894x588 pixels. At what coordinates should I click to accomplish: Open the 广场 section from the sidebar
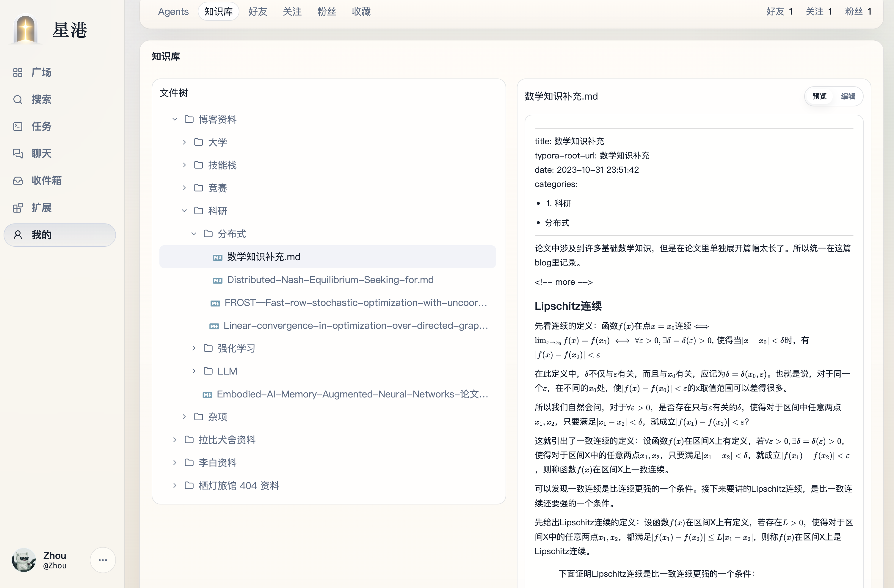(41, 72)
